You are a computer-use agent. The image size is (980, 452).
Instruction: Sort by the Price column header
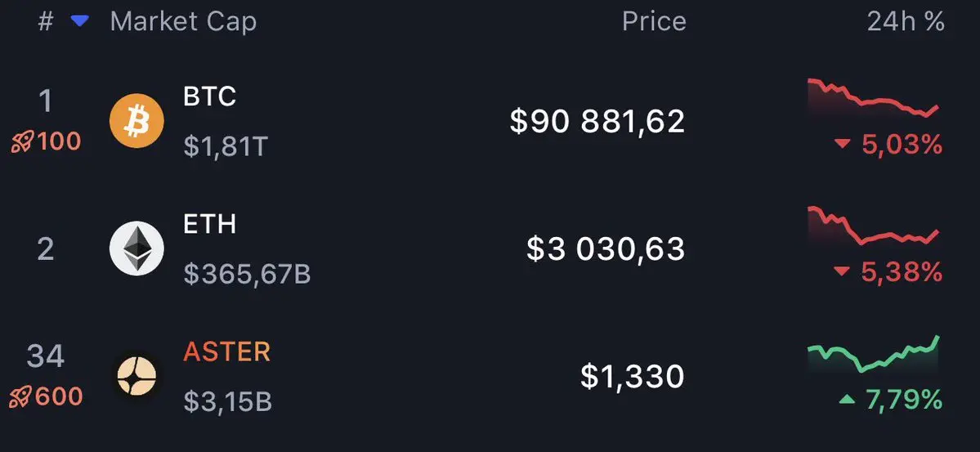click(x=654, y=22)
